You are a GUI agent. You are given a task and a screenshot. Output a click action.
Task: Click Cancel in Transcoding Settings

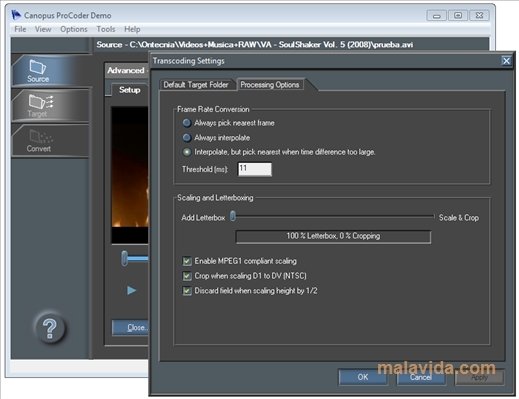point(421,377)
